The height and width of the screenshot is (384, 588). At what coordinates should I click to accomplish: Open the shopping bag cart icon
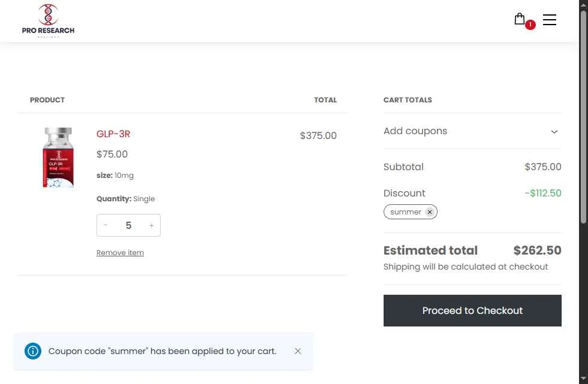coord(520,19)
